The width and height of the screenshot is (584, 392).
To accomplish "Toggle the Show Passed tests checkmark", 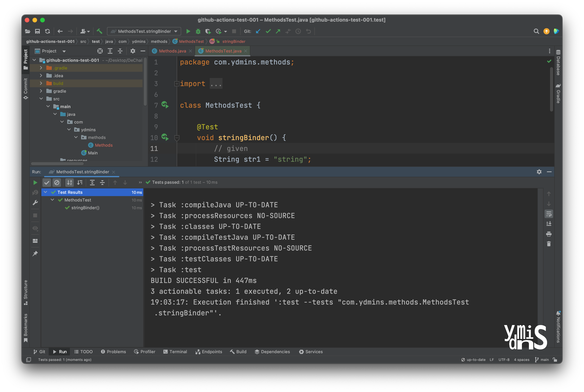I will (47, 182).
